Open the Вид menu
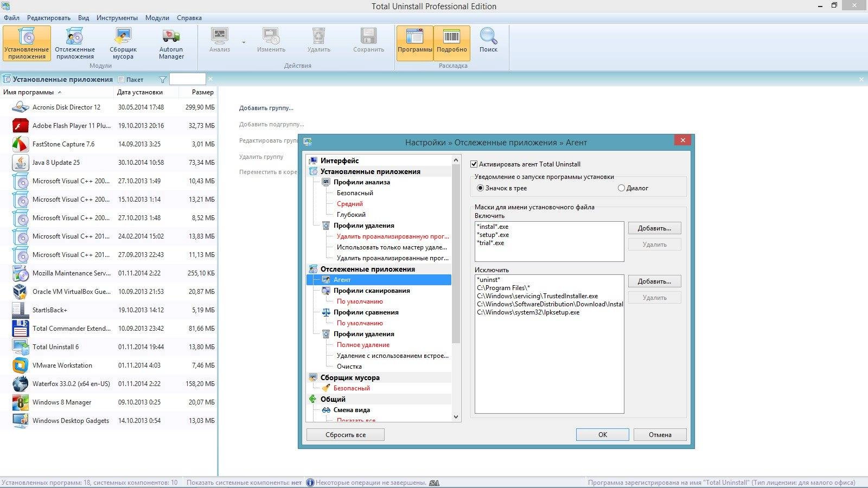Image resolution: width=868 pixels, height=488 pixels. (x=84, y=18)
